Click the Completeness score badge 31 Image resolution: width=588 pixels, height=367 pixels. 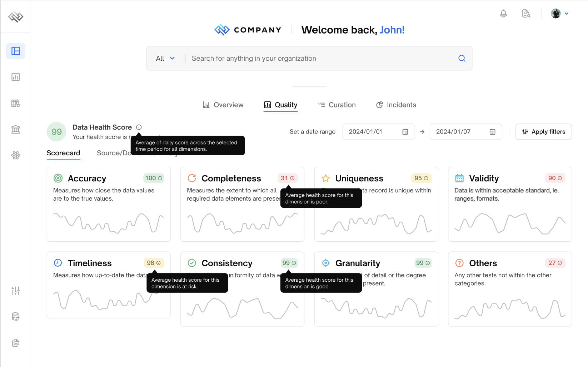(x=288, y=178)
